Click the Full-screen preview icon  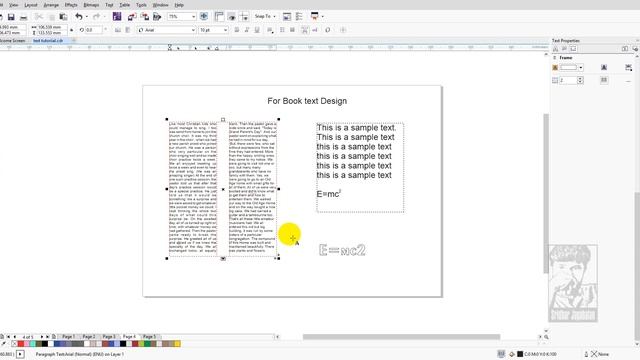[x=204, y=16]
